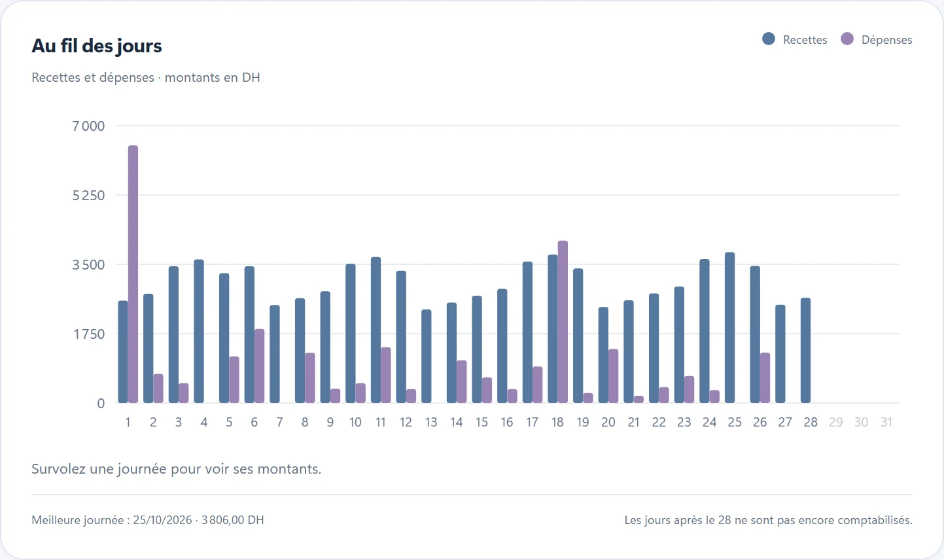This screenshot has height=560, width=944.
Task: Click the note about days after the 28
Action: (x=768, y=520)
